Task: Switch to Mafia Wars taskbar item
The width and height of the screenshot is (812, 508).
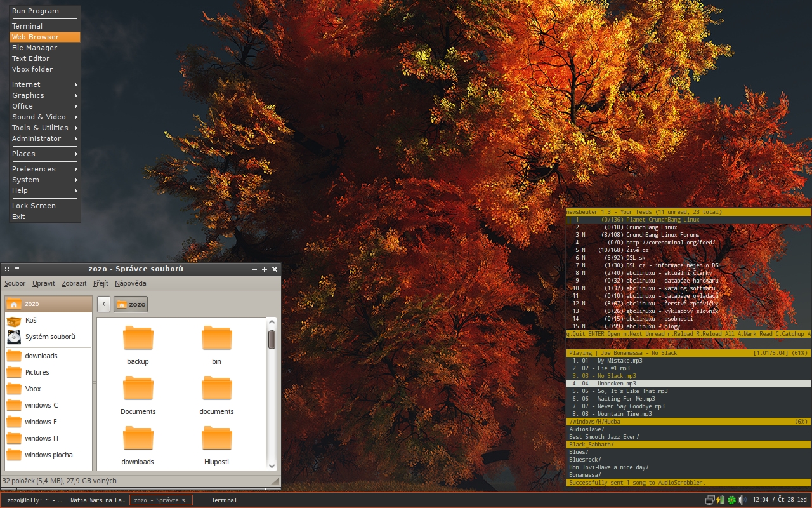Action: pos(98,500)
